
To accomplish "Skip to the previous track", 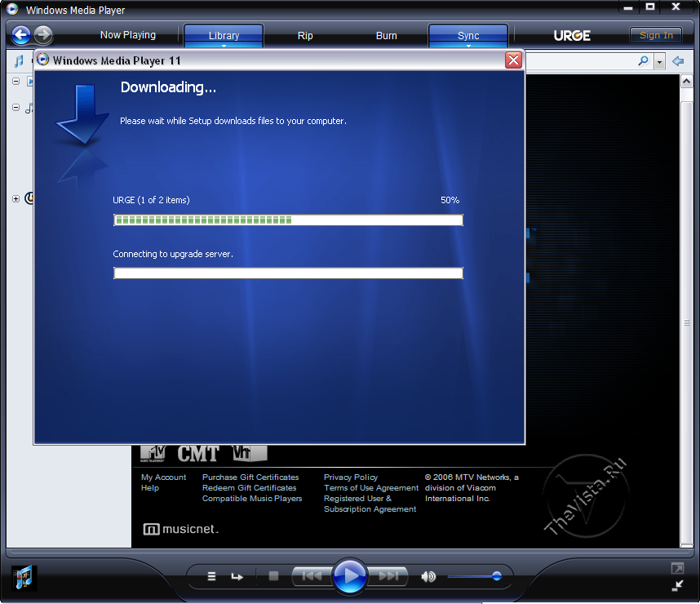I will tap(312, 576).
